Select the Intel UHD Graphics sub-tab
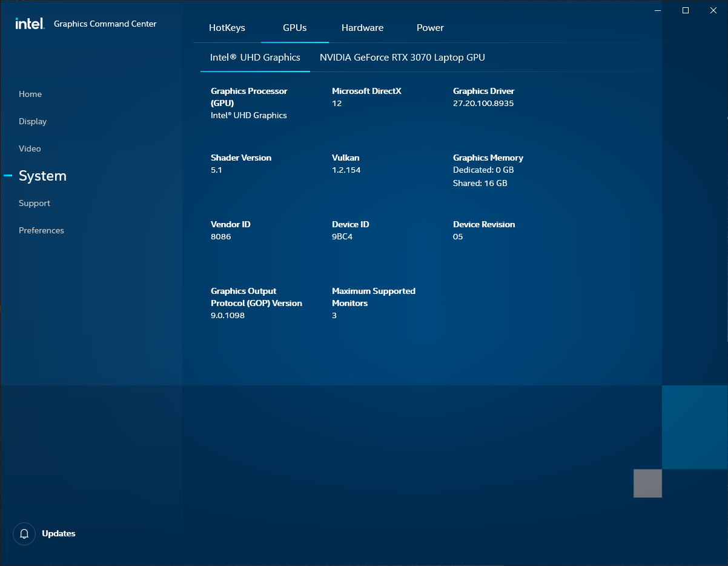This screenshot has width=728, height=566. pos(255,58)
